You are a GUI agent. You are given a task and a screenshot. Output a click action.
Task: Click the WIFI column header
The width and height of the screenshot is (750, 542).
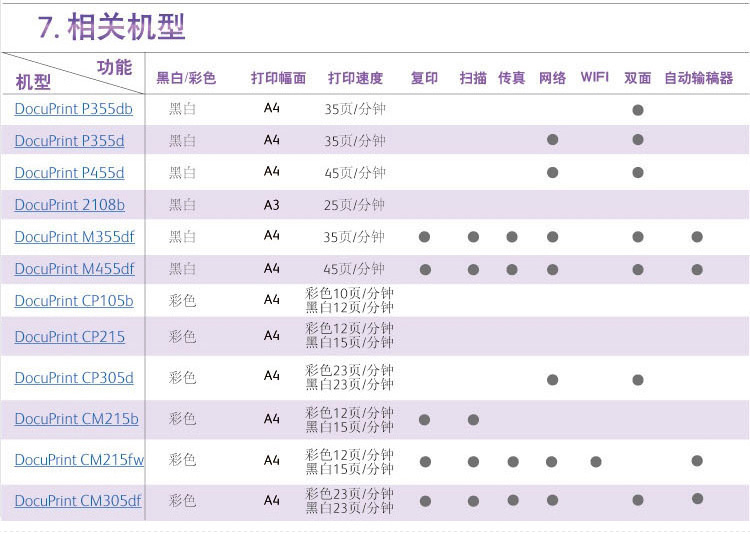point(595,77)
